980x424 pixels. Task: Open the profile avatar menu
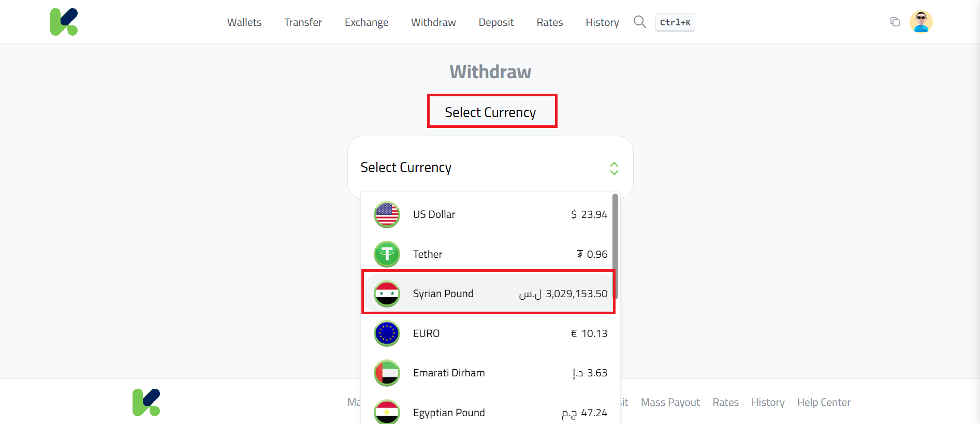(x=922, y=22)
